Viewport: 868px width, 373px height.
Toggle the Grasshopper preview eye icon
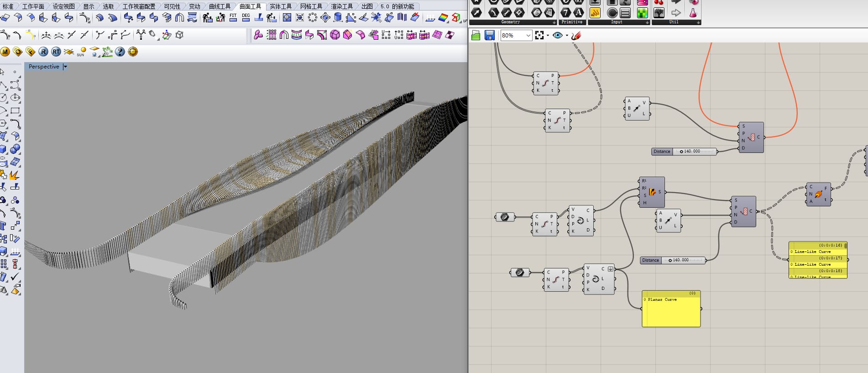tap(558, 35)
